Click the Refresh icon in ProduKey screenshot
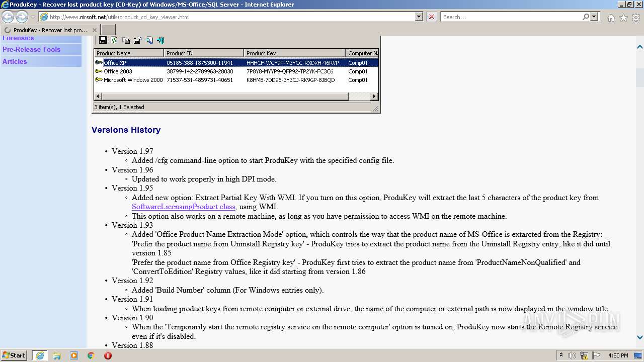 pos(114,40)
